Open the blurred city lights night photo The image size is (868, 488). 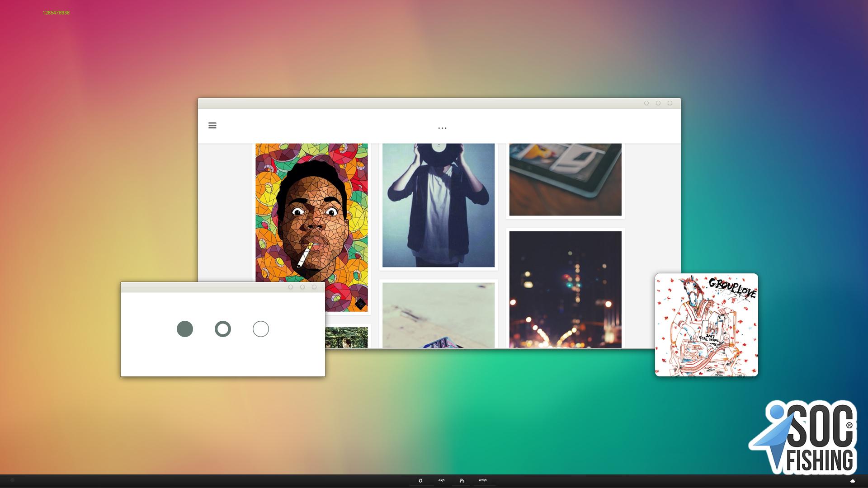pos(565,289)
